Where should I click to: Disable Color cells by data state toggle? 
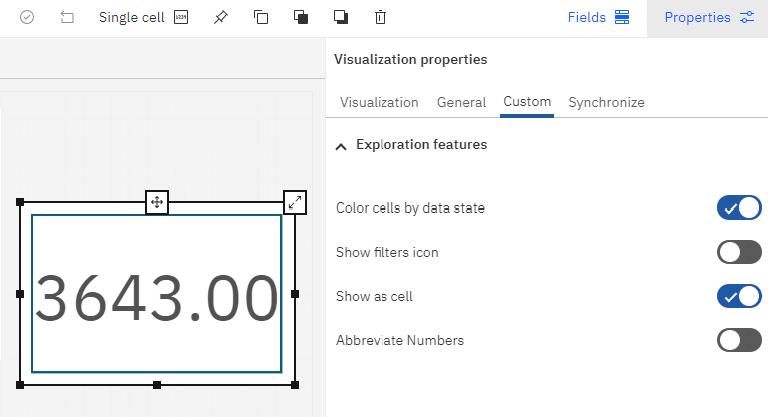click(x=739, y=208)
